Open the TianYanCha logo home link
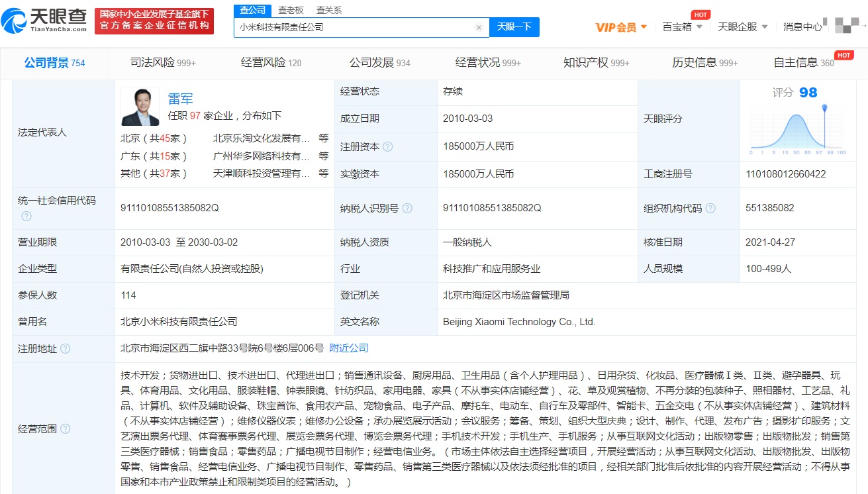 tap(44, 21)
